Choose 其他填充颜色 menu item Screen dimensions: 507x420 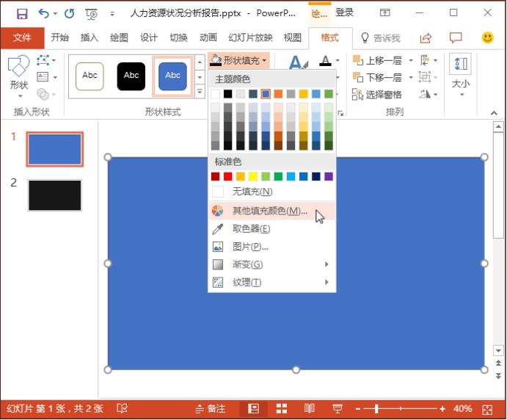click(x=269, y=211)
